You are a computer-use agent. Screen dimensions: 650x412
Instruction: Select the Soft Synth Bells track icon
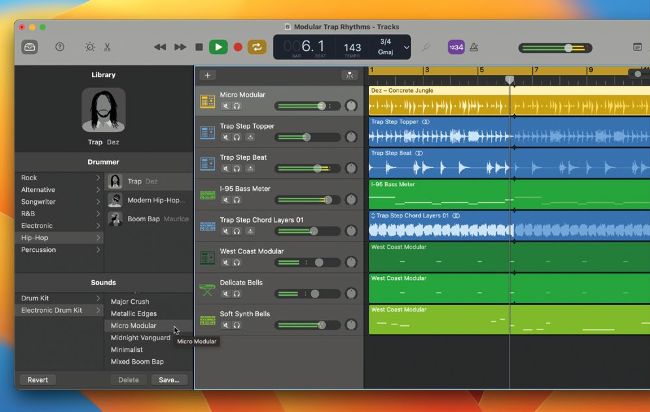[x=207, y=320]
